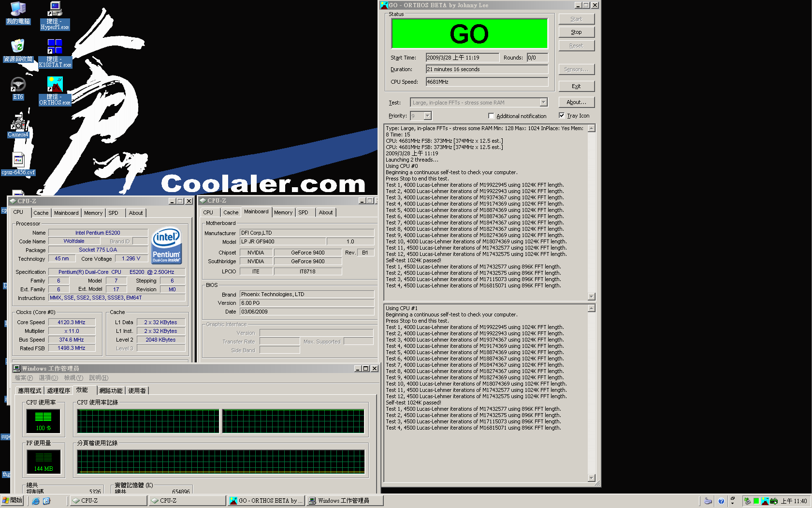This screenshot has height=508, width=812.
Task: Click the PF usage 144 MB meter
Action: tap(43, 462)
